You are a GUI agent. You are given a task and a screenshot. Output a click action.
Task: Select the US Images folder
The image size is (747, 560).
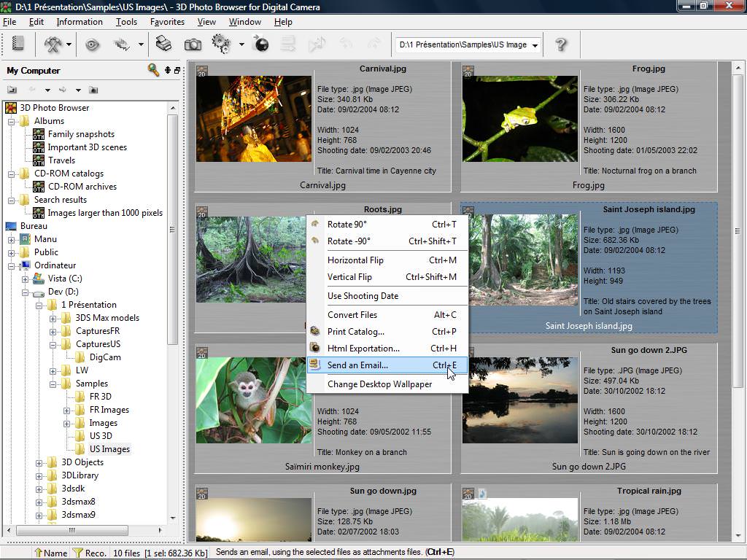109,449
